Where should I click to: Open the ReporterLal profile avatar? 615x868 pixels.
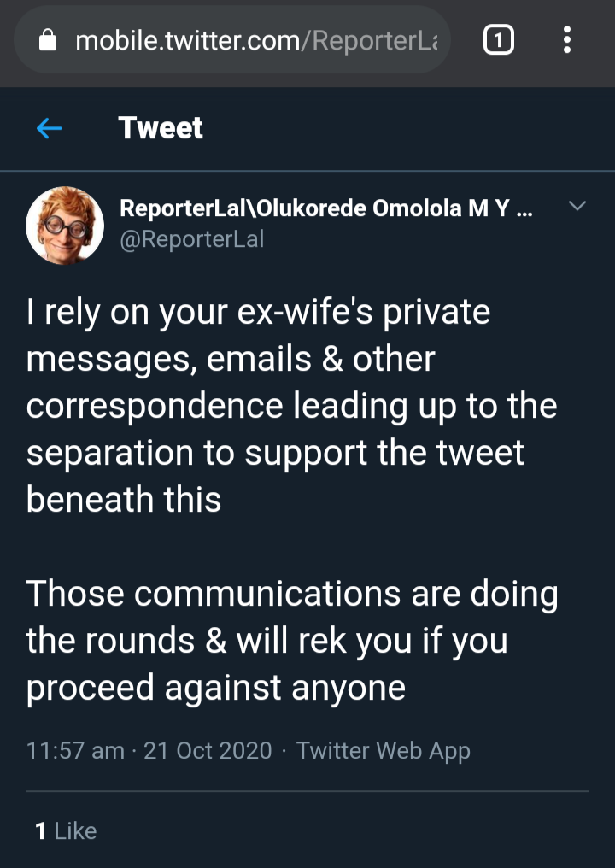click(x=65, y=225)
